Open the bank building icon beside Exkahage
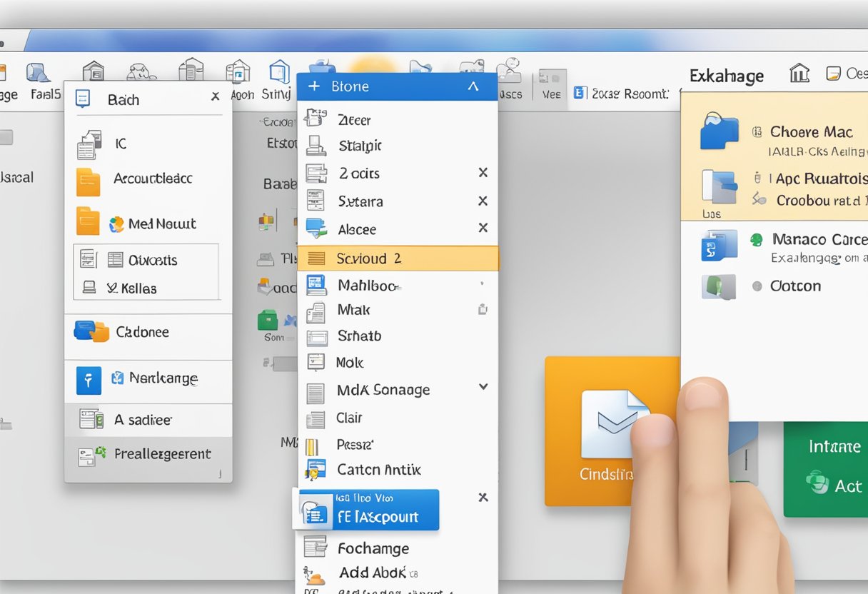Screen dimensions: 868x594 (799, 74)
